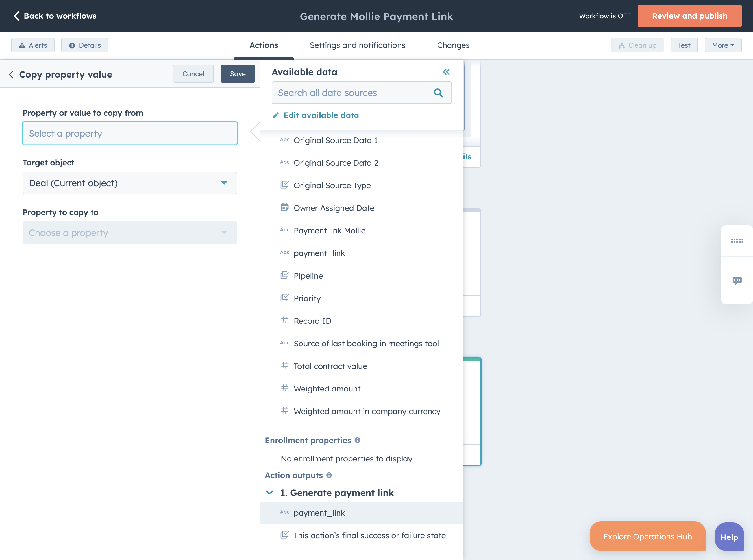Screen dimensions: 753x560
Task: Cancel the copy property action
Action: click(193, 74)
